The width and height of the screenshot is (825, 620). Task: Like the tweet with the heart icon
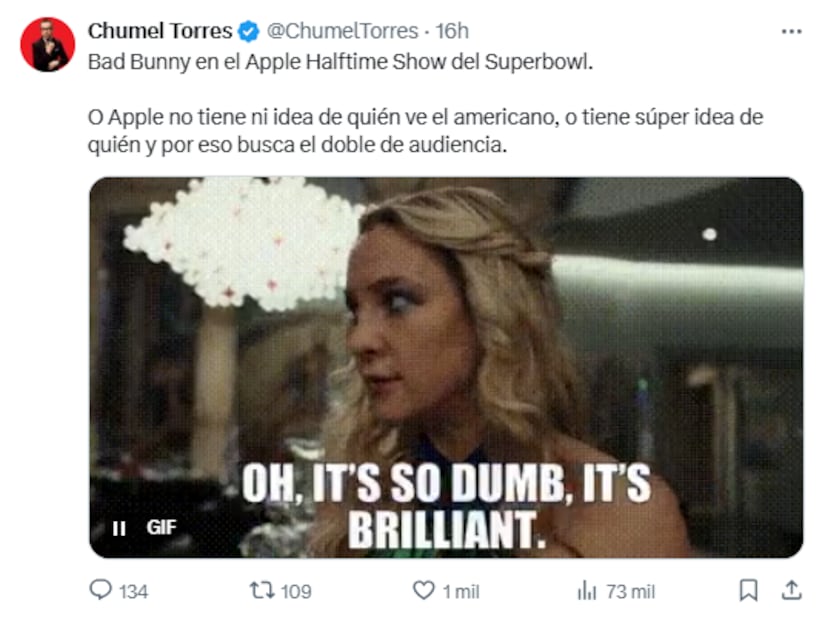[424, 590]
